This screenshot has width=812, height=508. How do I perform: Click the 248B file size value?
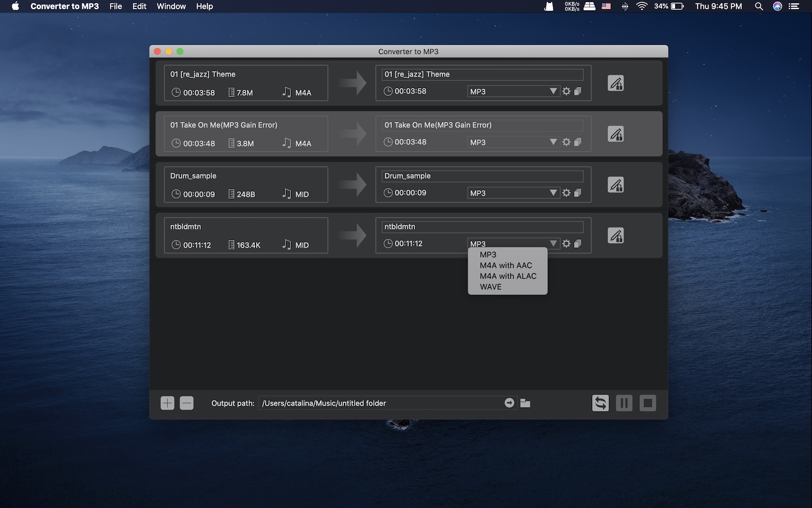(x=246, y=194)
